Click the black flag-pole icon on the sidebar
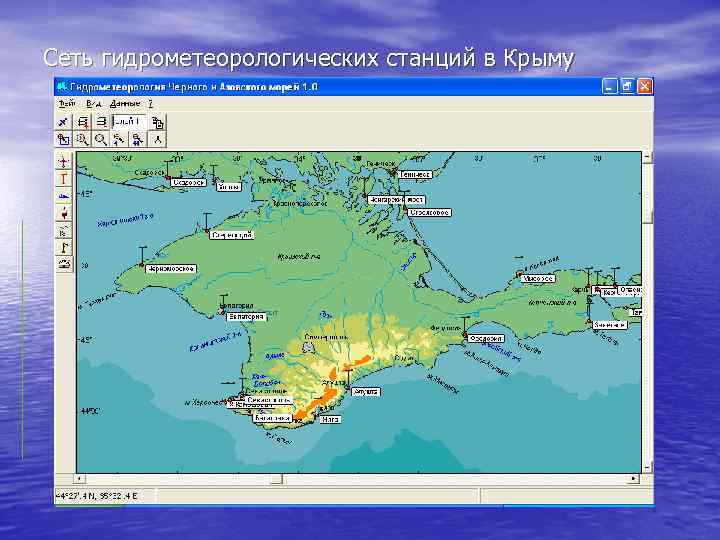Image resolution: width=720 pixels, height=540 pixels. click(x=64, y=248)
